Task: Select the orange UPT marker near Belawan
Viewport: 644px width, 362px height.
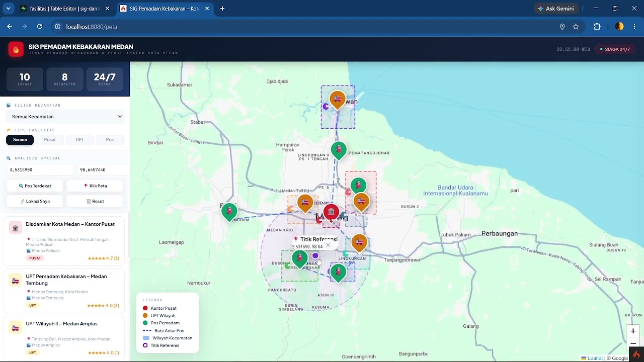Action: tap(337, 101)
